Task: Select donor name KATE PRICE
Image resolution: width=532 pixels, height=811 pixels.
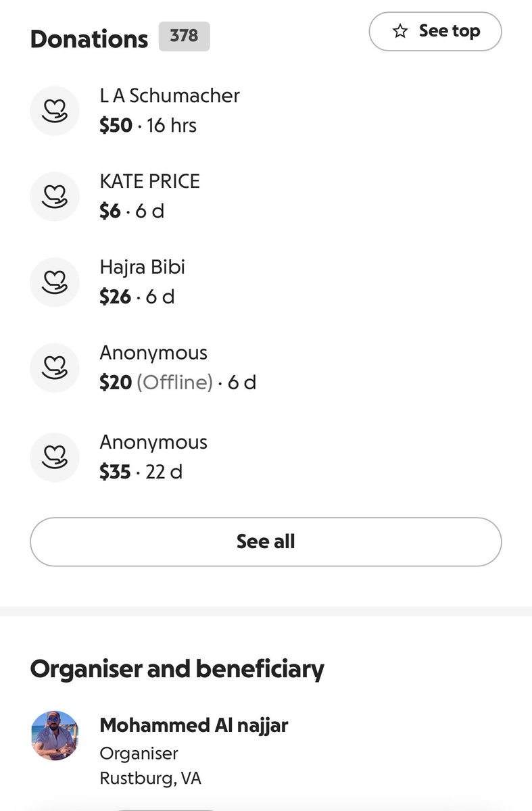Action: click(x=150, y=181)
